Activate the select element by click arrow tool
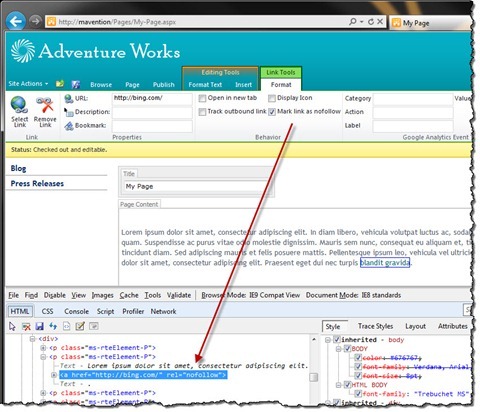 point(12,326)
